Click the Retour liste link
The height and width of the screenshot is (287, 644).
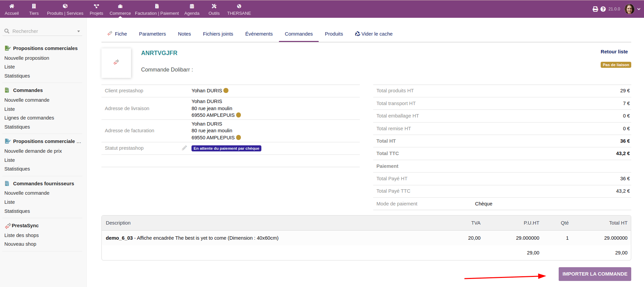[x=614, y=52]
